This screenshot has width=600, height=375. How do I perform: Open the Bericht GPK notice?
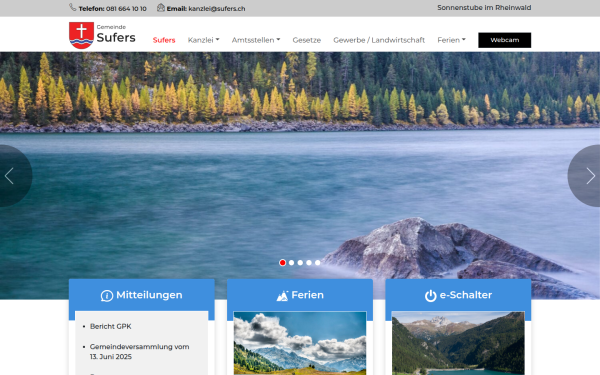pyautogui.click(x=111, y=326)
